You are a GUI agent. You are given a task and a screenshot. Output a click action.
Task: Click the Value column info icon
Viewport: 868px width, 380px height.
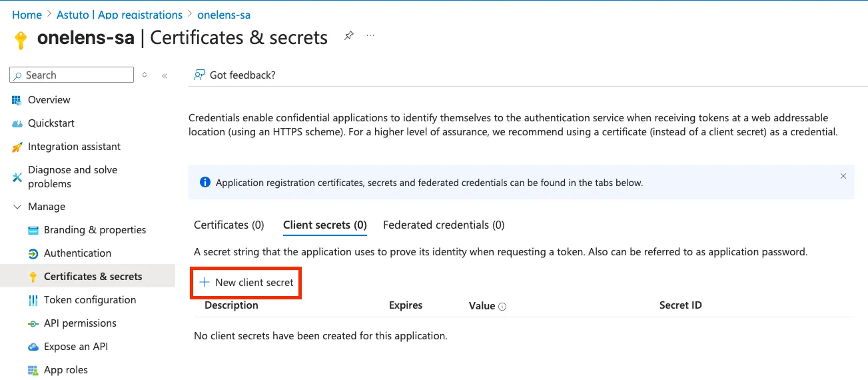point(502,307)
